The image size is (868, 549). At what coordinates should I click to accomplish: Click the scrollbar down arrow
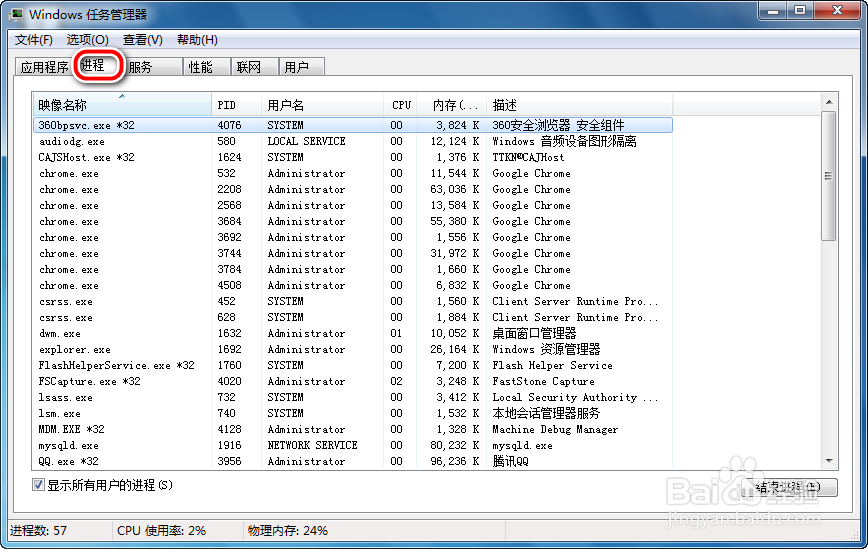[x=829, y=460]
